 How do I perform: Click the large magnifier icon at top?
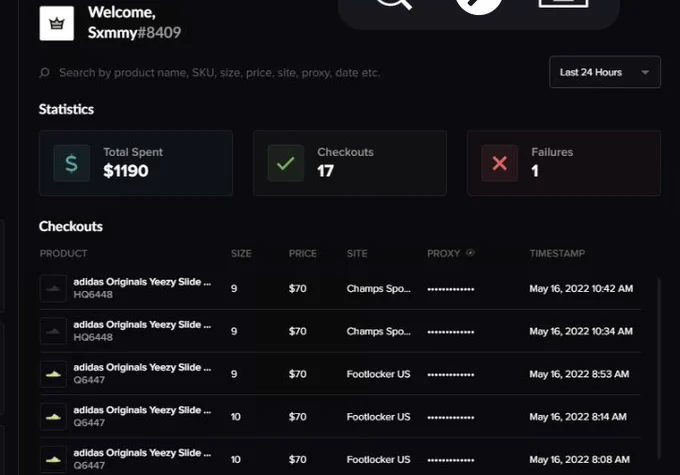tap(394, 3)
